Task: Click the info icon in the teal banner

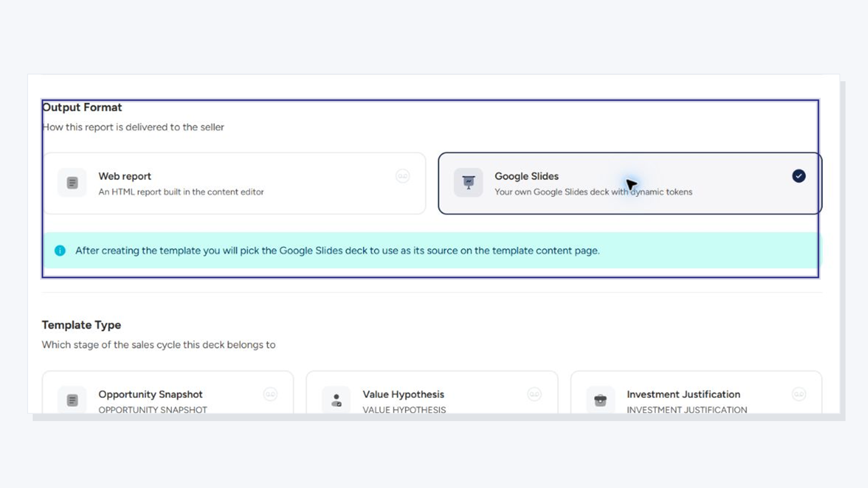Action: 60,250
